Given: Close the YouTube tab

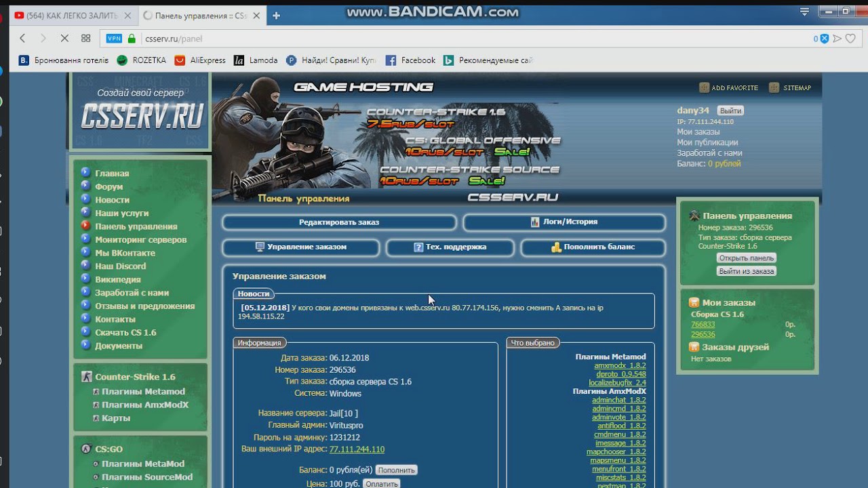Looking at the screenshot, I should tap(128, 16).
